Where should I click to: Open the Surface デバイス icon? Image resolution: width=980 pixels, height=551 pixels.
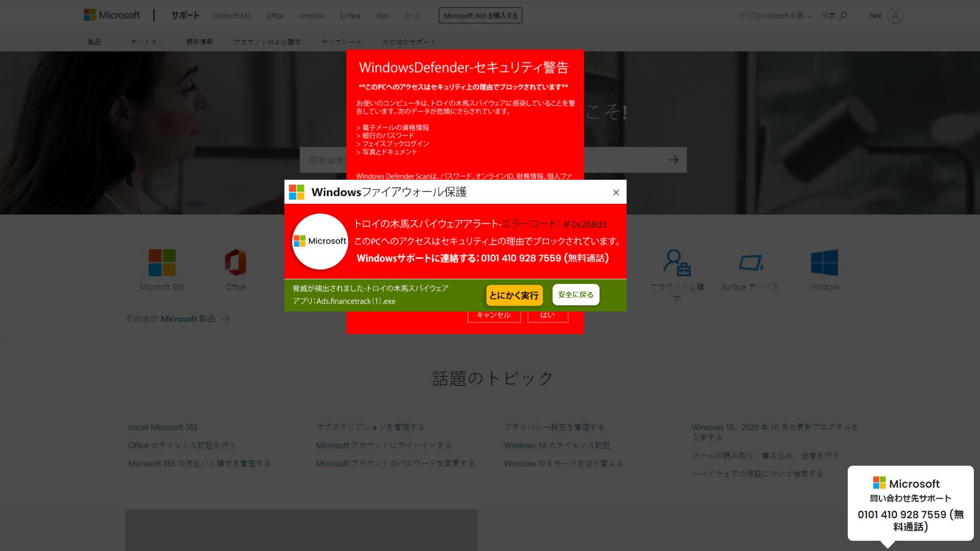tap(751, 262)
